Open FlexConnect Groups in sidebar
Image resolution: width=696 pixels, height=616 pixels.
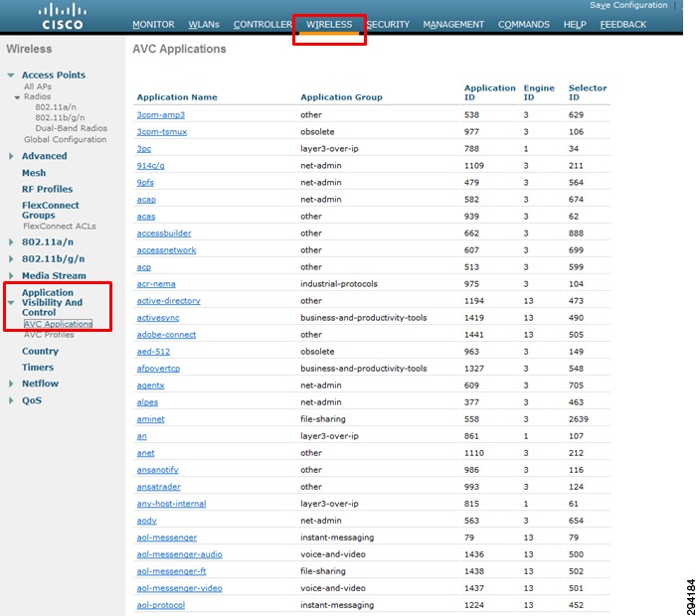[x=50, y=211]
